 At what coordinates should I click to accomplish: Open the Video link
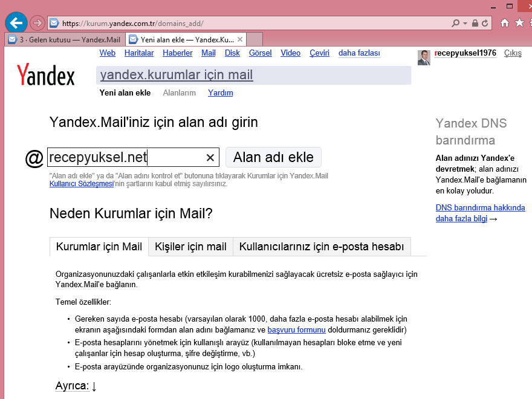click(x=290, y=53)
